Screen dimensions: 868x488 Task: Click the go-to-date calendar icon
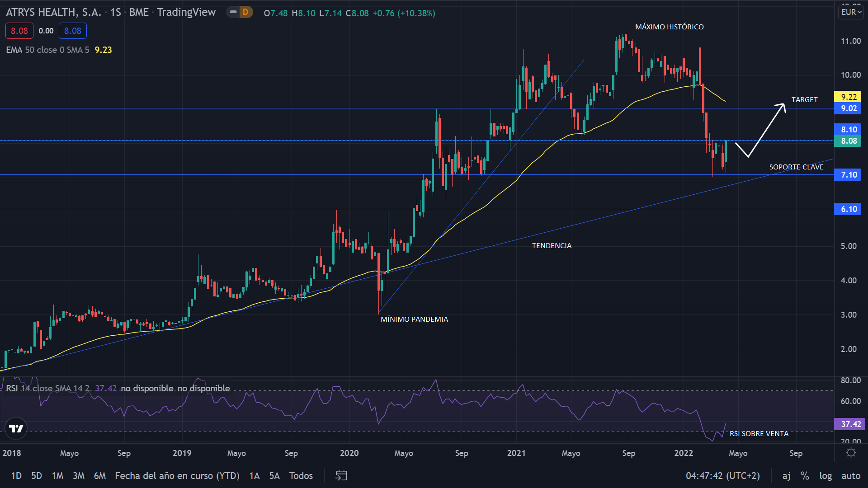click(x=341, y=475)
